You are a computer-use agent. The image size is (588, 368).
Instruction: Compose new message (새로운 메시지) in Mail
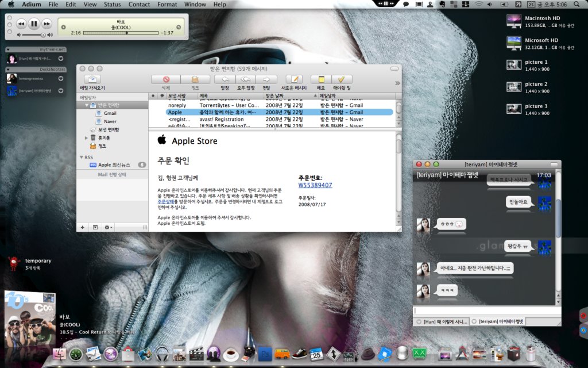294,79
